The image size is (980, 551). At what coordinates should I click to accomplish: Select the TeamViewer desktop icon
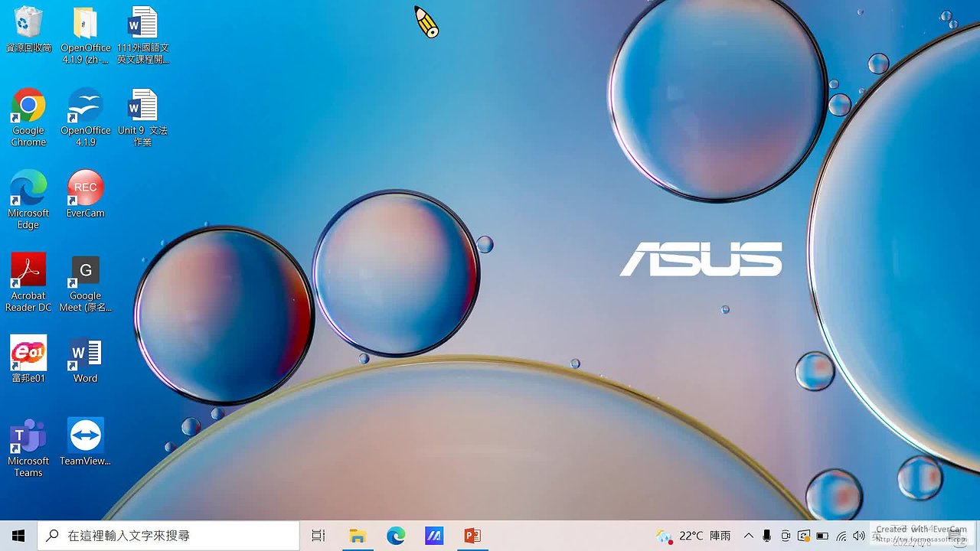point(85,436)
